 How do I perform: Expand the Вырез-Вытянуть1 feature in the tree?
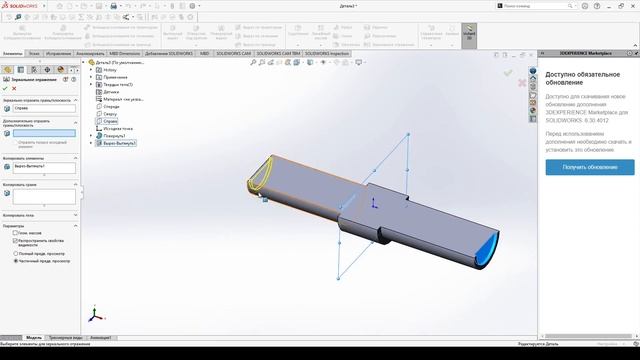(91, 143)
